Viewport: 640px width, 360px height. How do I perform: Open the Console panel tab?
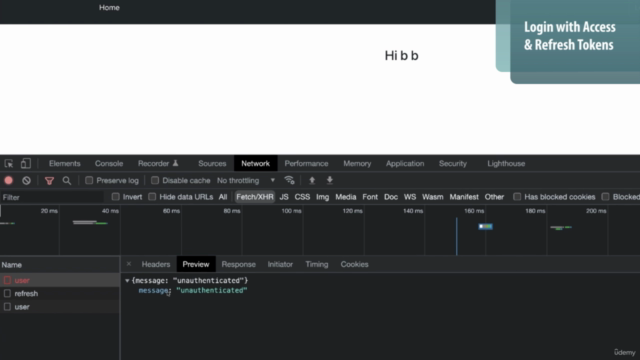[109, 164]
